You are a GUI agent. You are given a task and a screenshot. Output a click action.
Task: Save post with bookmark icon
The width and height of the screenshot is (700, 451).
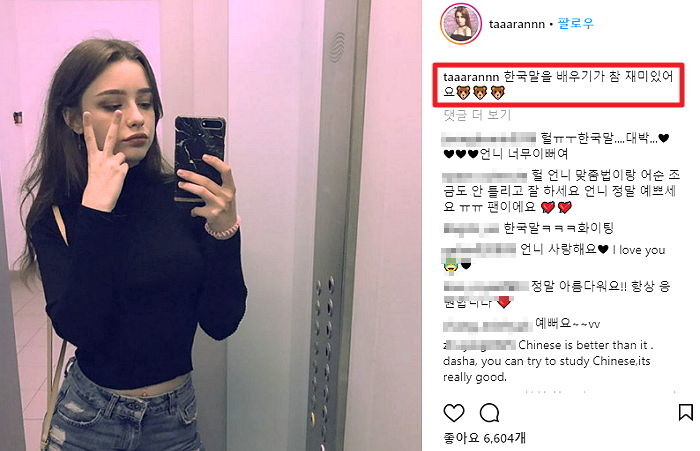click(685, 412)
